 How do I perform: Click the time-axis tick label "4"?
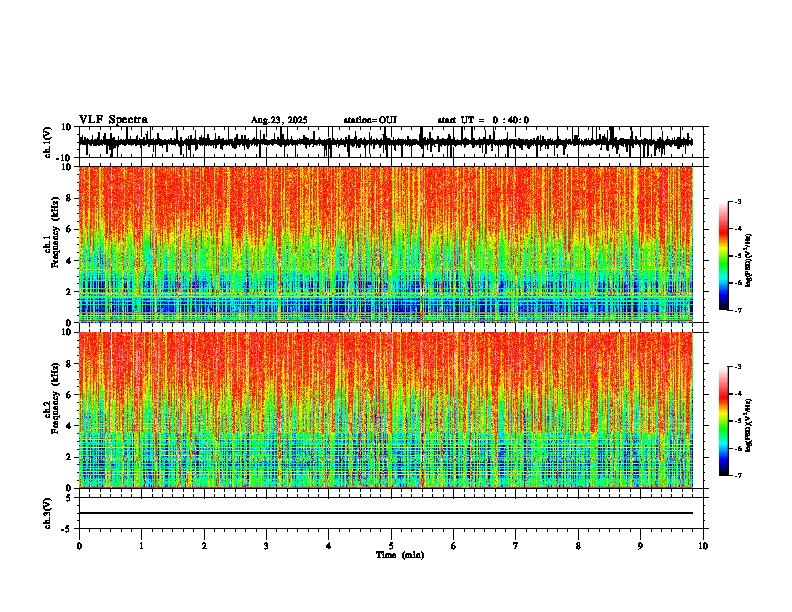(x=329, y=546)
